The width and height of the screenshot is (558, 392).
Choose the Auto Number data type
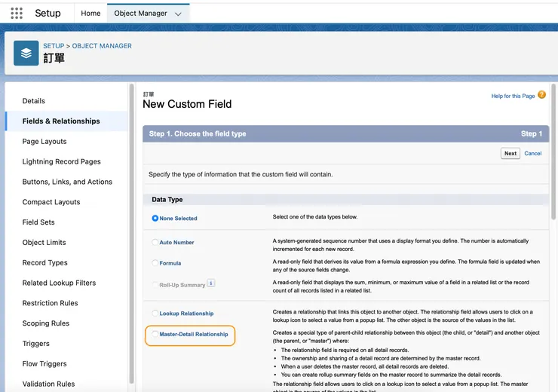click(155, 243)
